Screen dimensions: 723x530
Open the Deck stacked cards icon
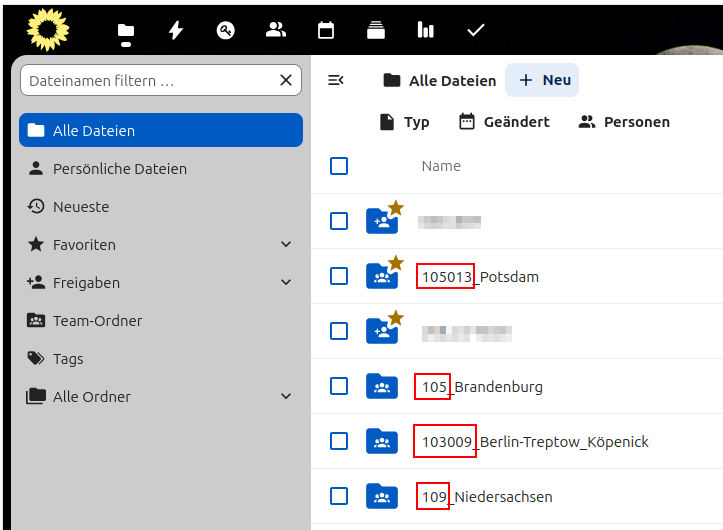[376, 31]
